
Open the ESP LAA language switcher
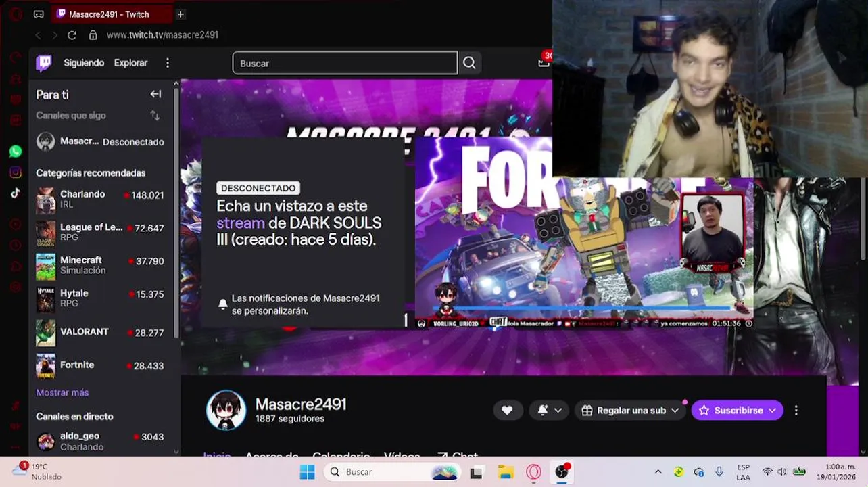(x=743, y=472)
